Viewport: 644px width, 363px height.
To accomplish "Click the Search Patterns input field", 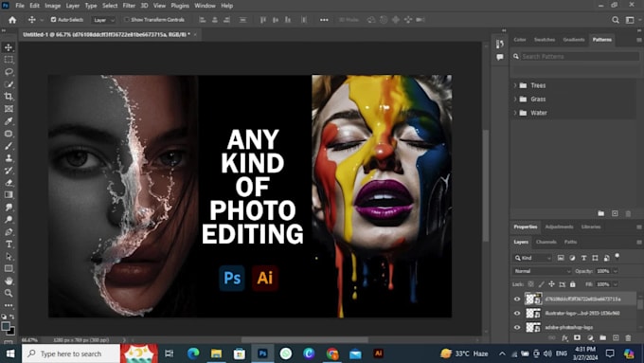I will [x=580, y=56].
